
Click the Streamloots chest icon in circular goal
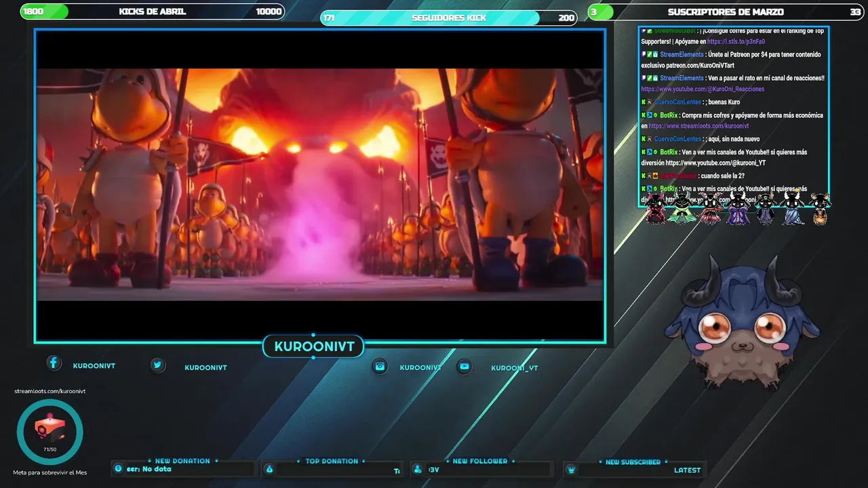pyautogui.click(x=50, y=429)
